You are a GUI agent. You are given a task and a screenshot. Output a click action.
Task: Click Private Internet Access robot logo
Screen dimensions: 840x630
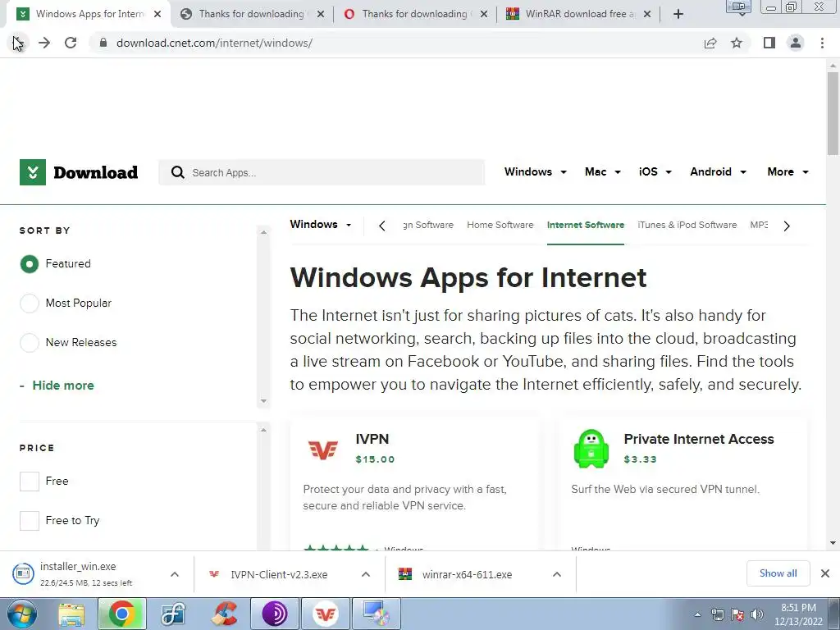(x=591, y=449)
